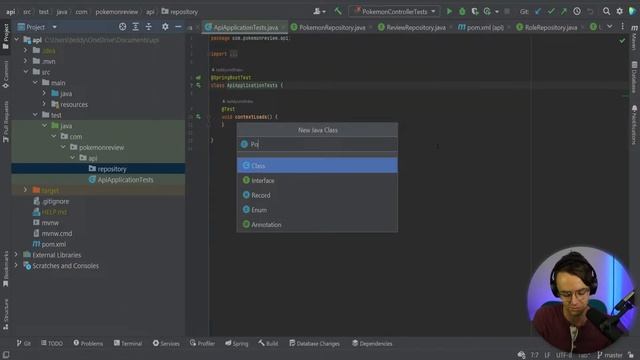The width and height of the screenshot is (640, 360).
Task: Open IDE settings gear in top toolbar
Action: pyautogui.click(x=620, y=11)
